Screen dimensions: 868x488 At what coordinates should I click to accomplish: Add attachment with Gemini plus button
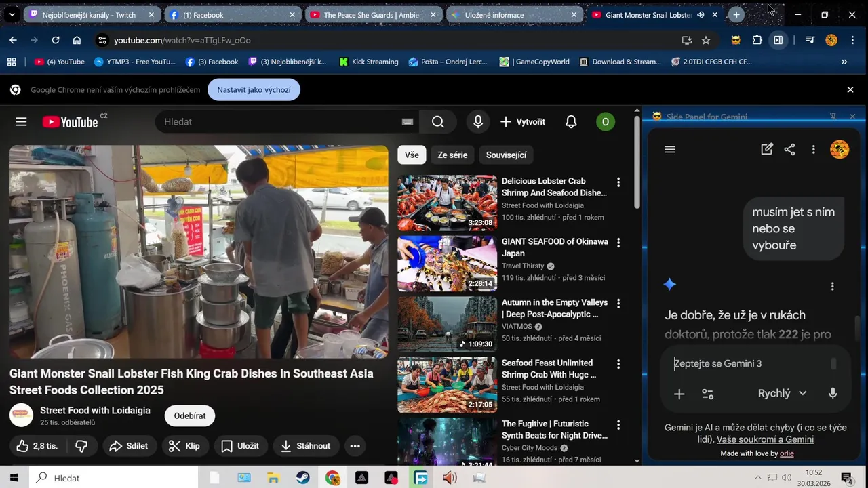tap(679, 394)
